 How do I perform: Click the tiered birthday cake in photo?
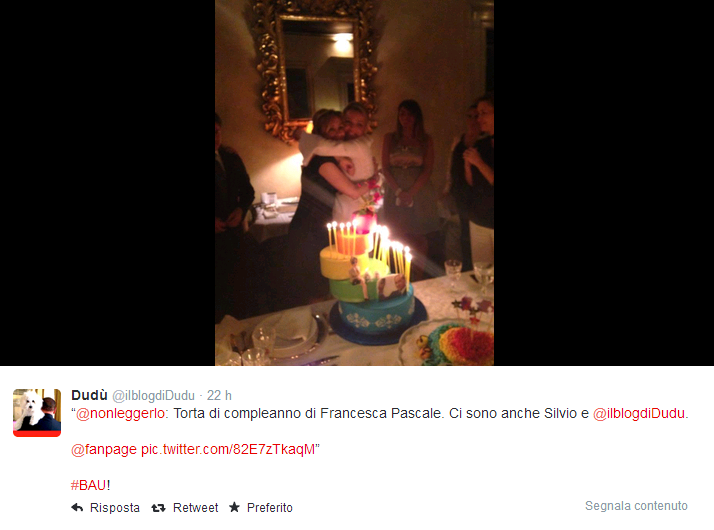(369, 285)
